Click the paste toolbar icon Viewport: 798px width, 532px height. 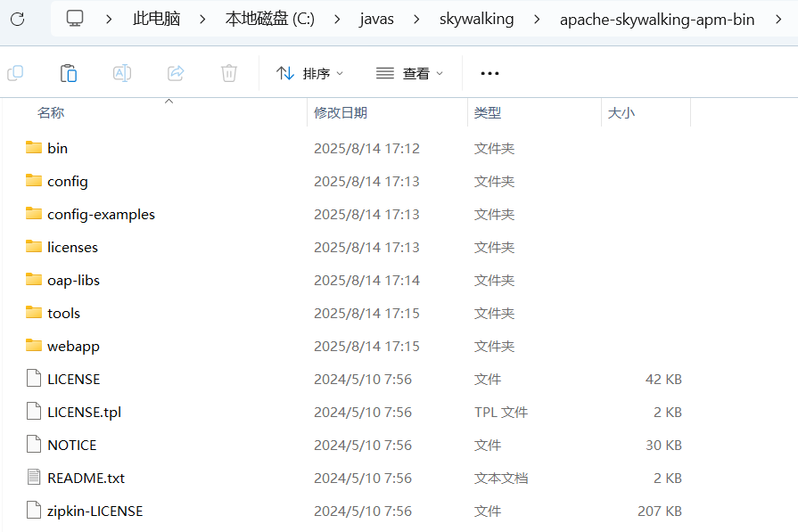pos(68,73)
